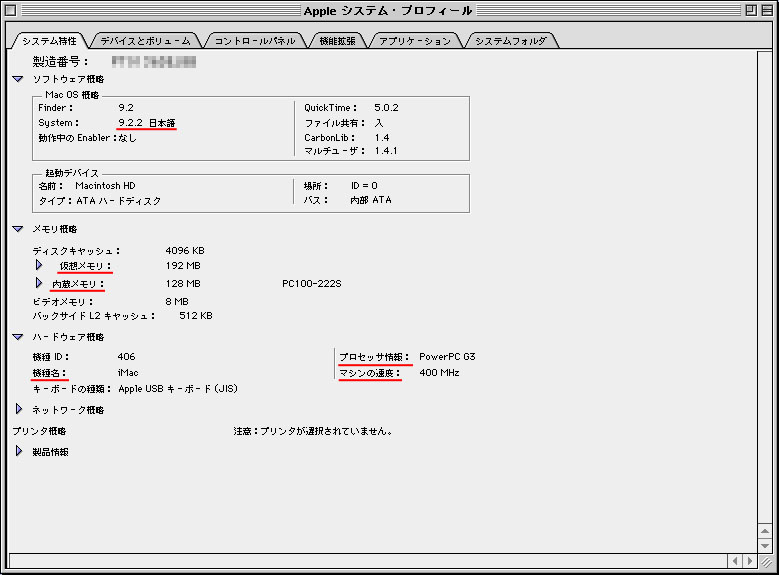Click the マルチユーザ version 1.4.1
This screenshot has height=575, width=779.
tap(386, 151)
